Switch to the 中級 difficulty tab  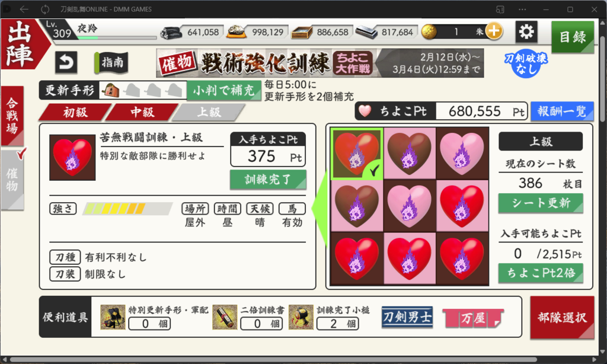pos(142,112)
